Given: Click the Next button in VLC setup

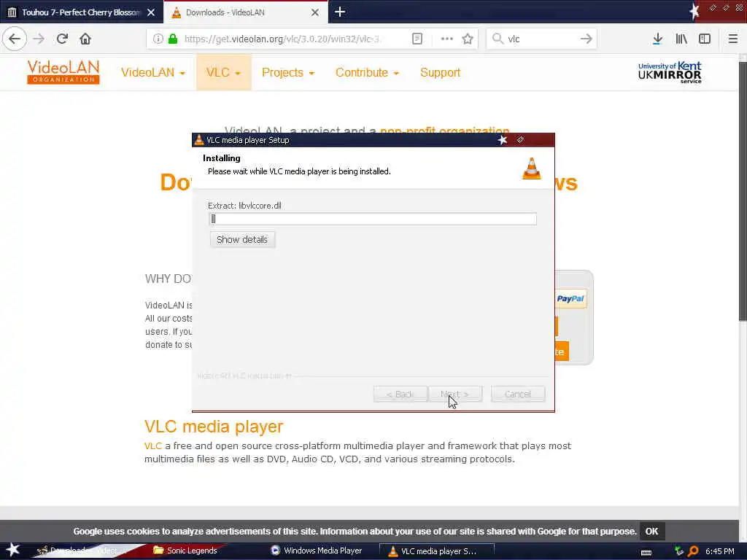Looking at the screenshot, I should pos(455,394).
